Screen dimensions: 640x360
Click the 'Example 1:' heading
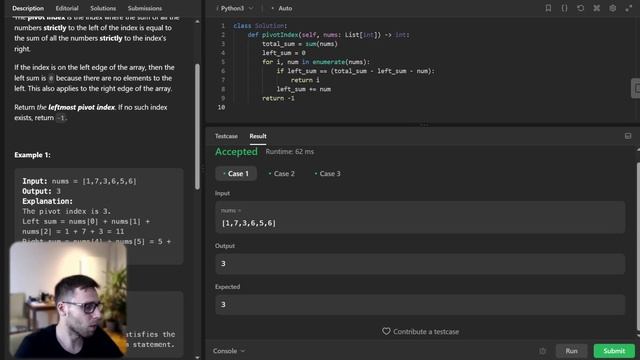pos(32,155)
